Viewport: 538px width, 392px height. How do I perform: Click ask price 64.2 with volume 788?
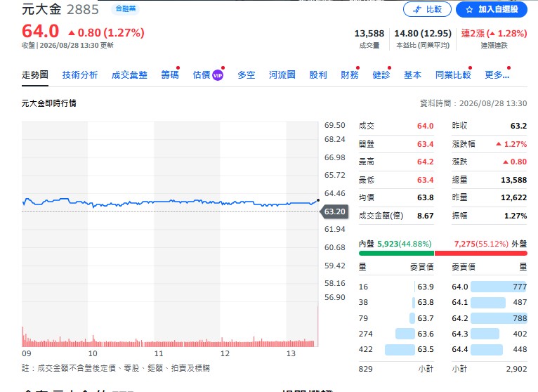(490, 318)
